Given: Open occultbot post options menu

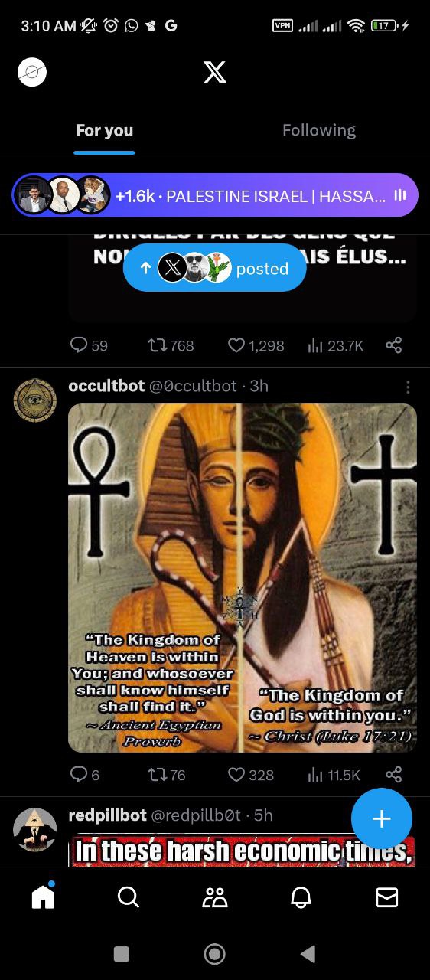Looking at the screenshot, I should [x=408, y=387].
